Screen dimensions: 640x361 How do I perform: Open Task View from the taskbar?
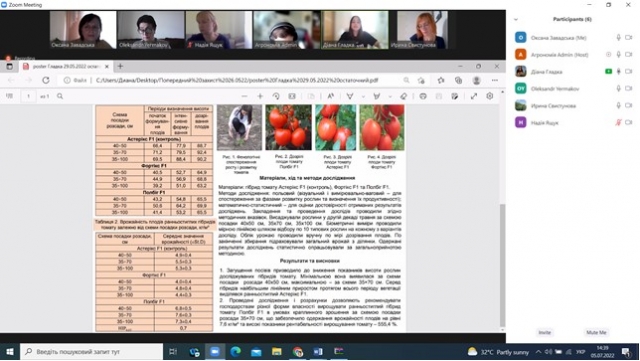[173, 352]
